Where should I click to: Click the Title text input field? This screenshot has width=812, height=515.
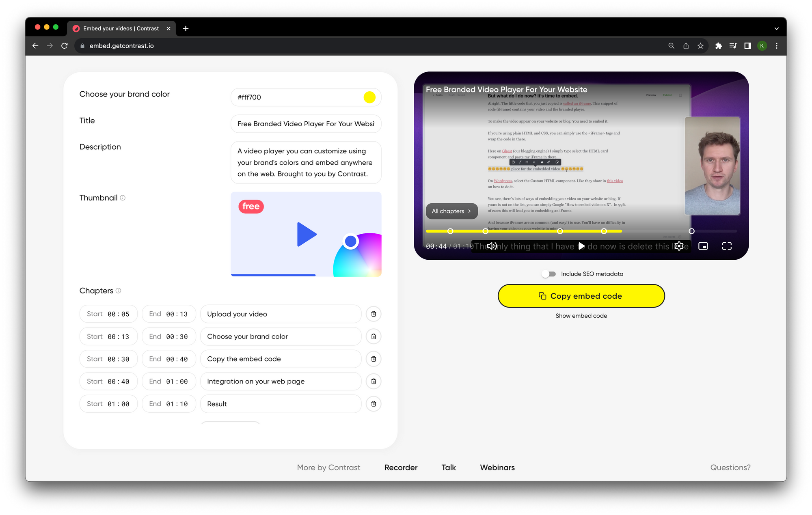click(306, 123)
